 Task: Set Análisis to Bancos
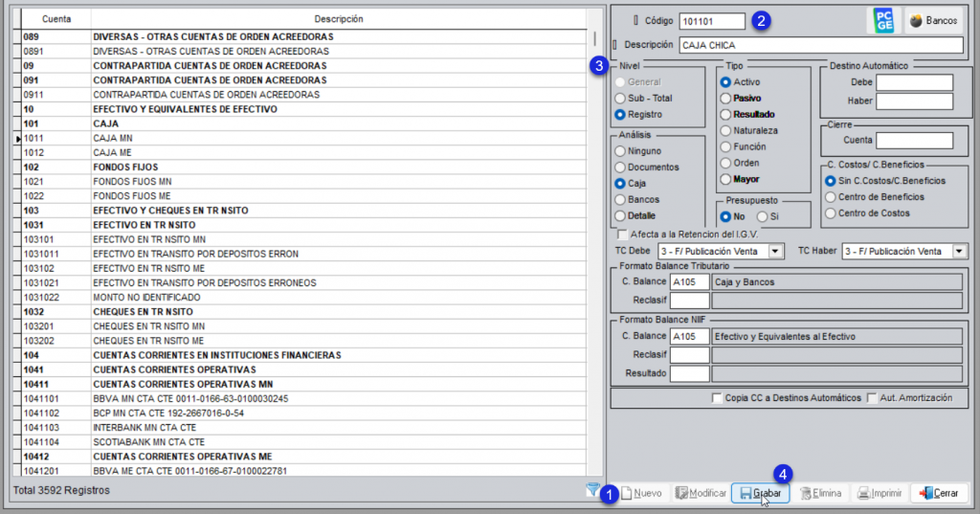[620, 200]
